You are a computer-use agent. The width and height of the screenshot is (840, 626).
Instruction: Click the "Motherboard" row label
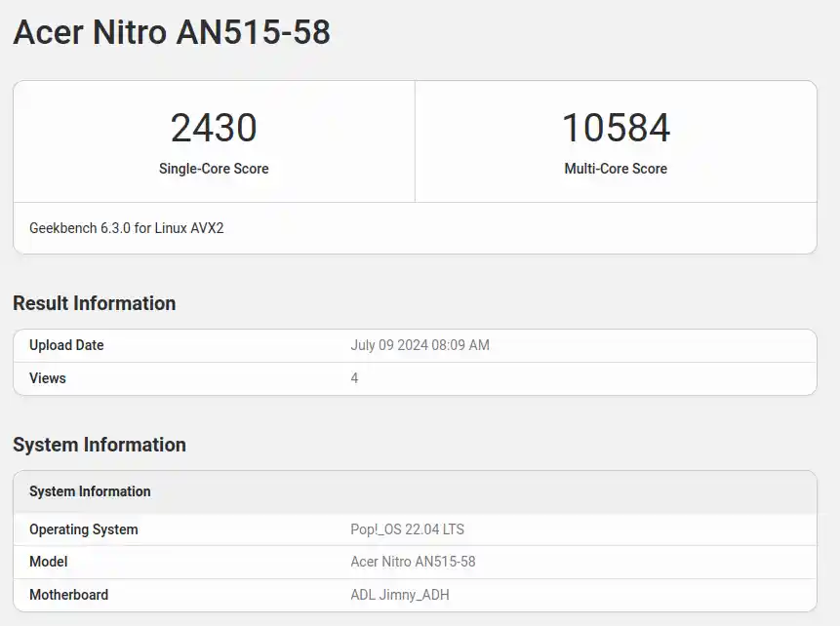(68, 595)
